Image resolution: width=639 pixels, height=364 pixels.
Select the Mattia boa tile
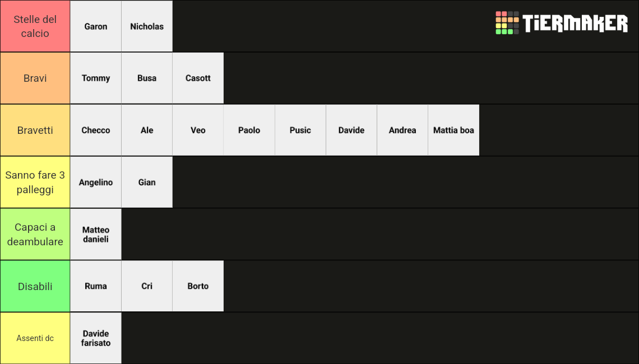pos(453,130)
